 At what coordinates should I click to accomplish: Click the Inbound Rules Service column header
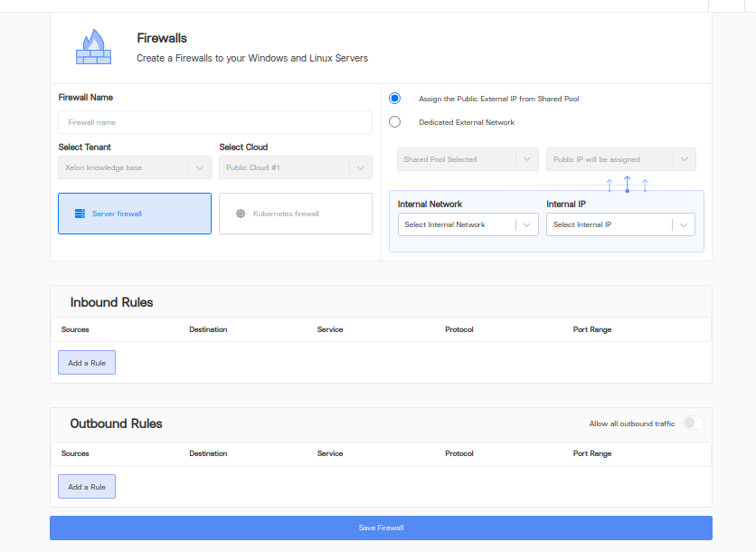click(330, 329)
